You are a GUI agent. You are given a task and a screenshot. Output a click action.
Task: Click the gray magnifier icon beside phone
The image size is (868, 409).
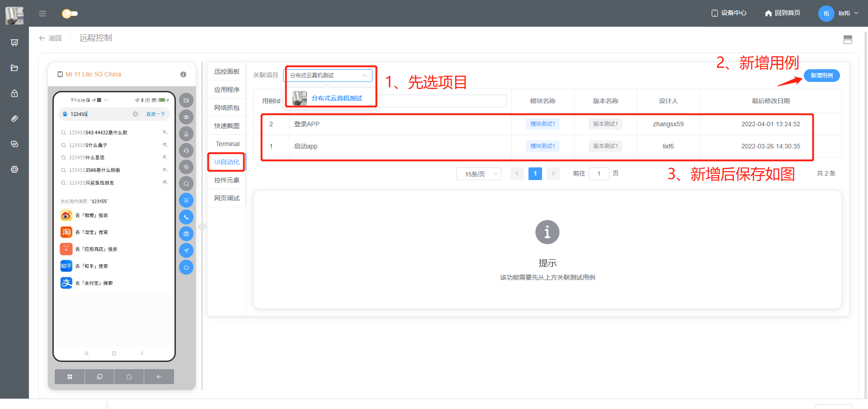[x=186, y=184]
